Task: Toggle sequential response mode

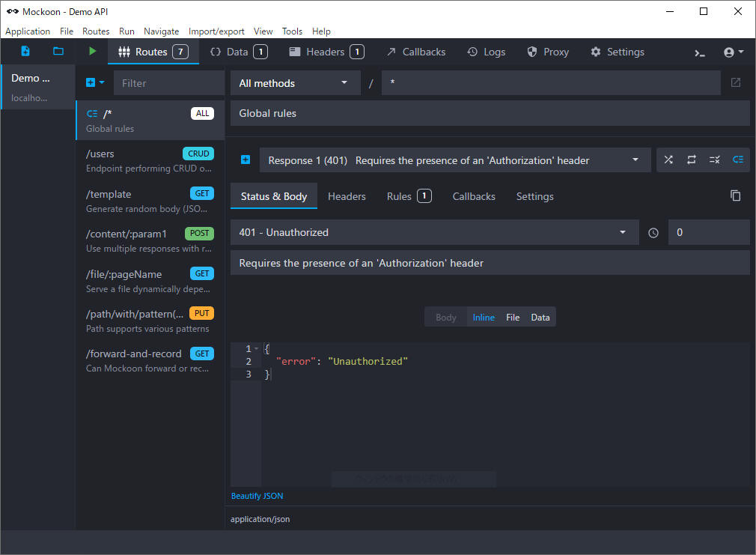Action: 692,160
